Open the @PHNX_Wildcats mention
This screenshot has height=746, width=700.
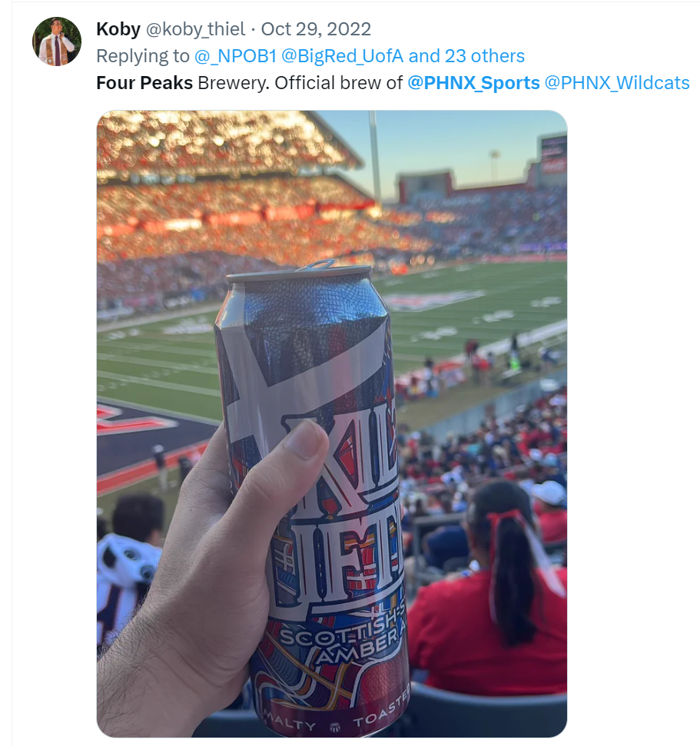tap(617, 83)
